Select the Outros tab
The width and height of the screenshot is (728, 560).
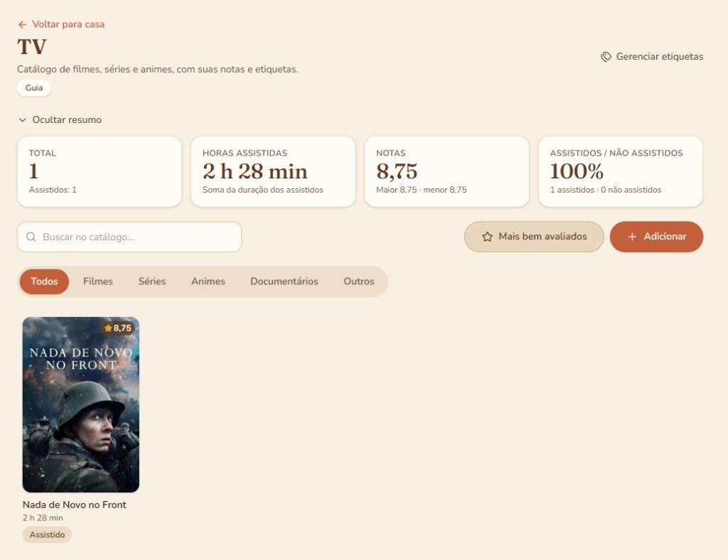(x=359, y=281)
